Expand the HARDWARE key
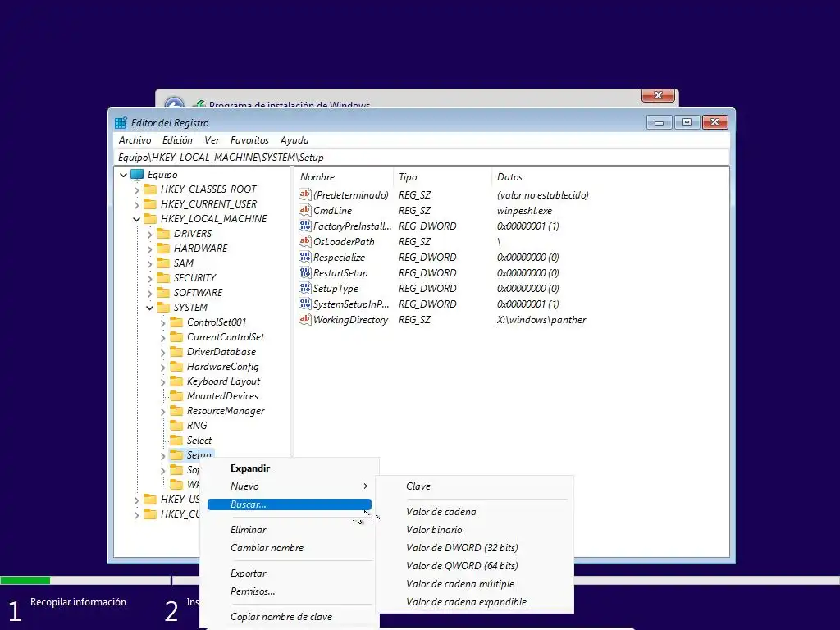This screenshot has width=840, height=630. tap(150, 249)
